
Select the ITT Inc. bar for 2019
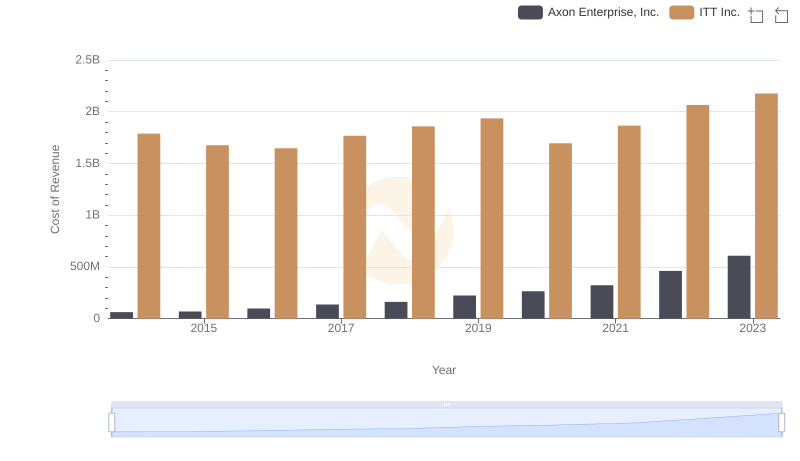click(492, 218)
